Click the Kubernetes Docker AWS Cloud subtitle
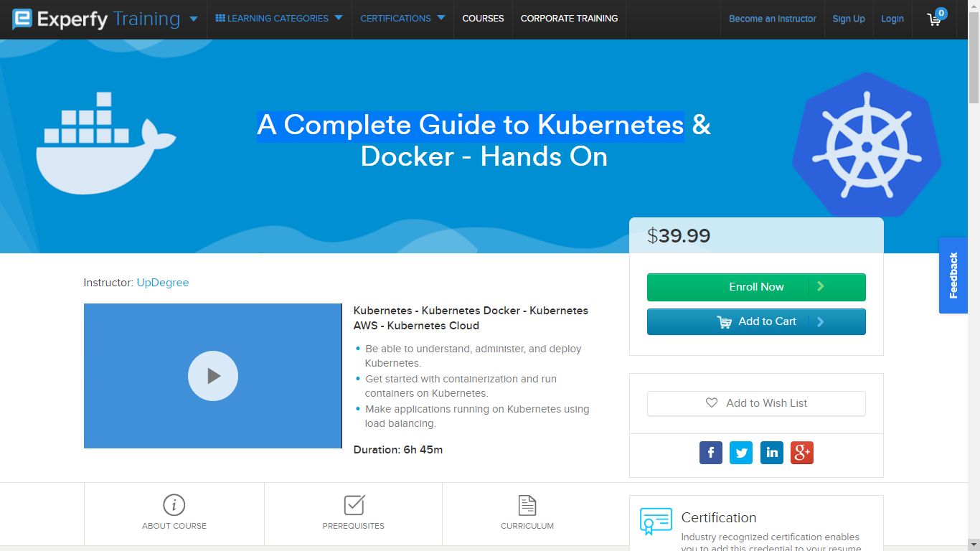 471,318
